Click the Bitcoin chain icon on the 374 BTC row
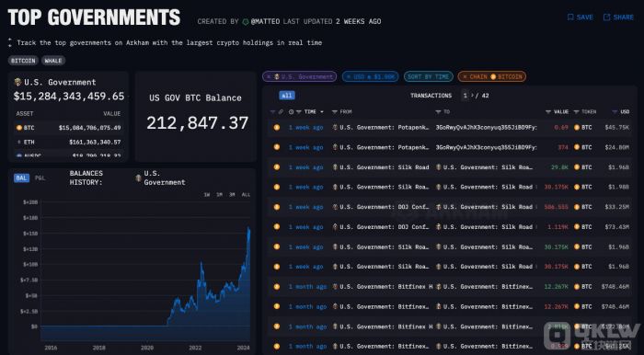 pos(277,147)
